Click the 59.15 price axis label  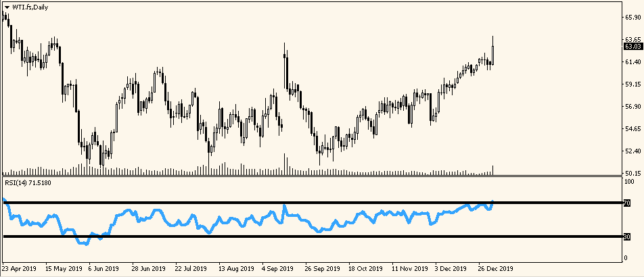click(632, 84)
